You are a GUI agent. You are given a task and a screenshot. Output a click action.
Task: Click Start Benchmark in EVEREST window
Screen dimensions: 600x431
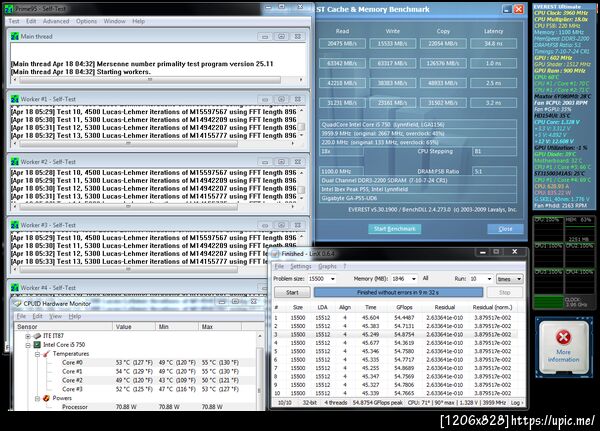pos(395,229)
